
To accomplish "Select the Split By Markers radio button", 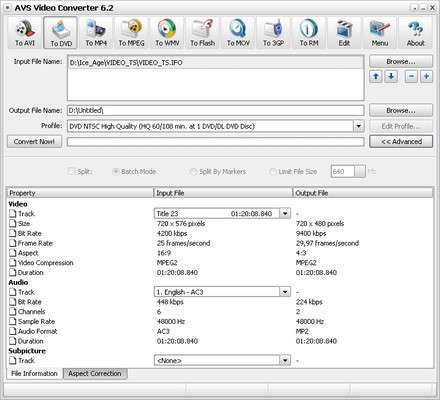I will 193,171.
